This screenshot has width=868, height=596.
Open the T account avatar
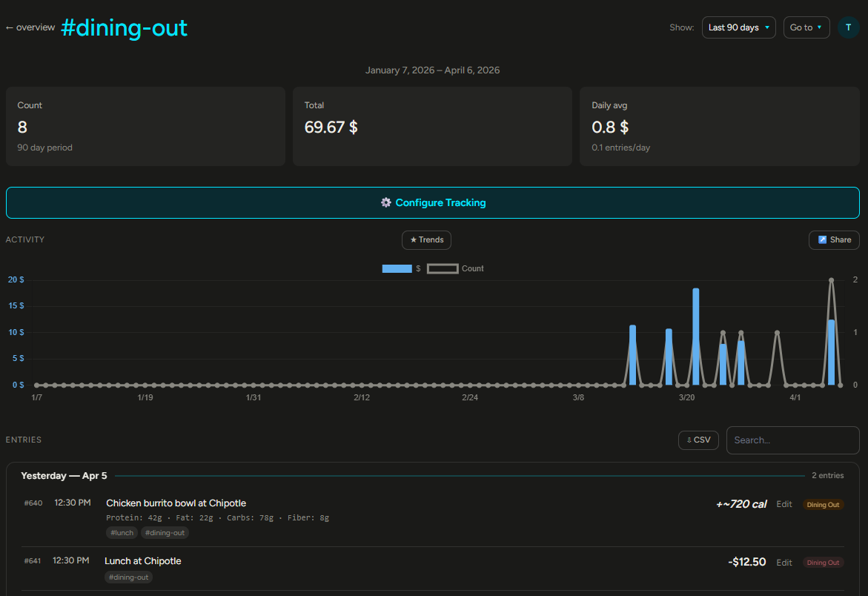pos(848,27)
